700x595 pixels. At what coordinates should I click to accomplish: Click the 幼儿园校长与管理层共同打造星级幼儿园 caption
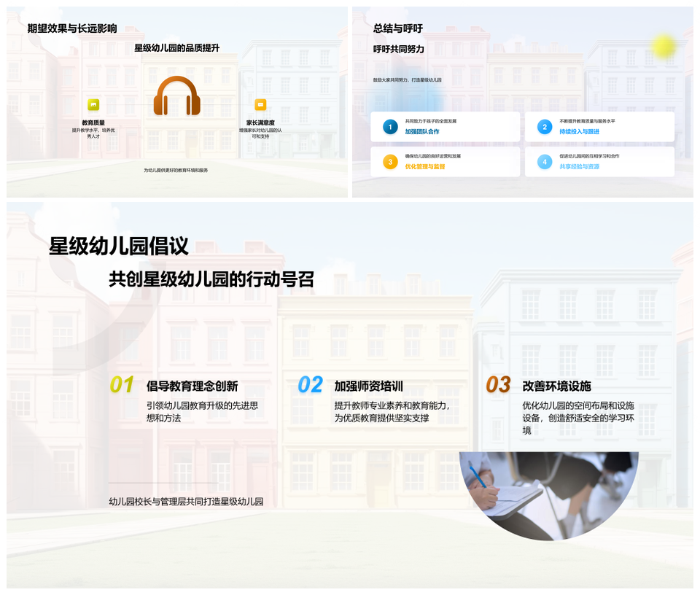(185, 503)
